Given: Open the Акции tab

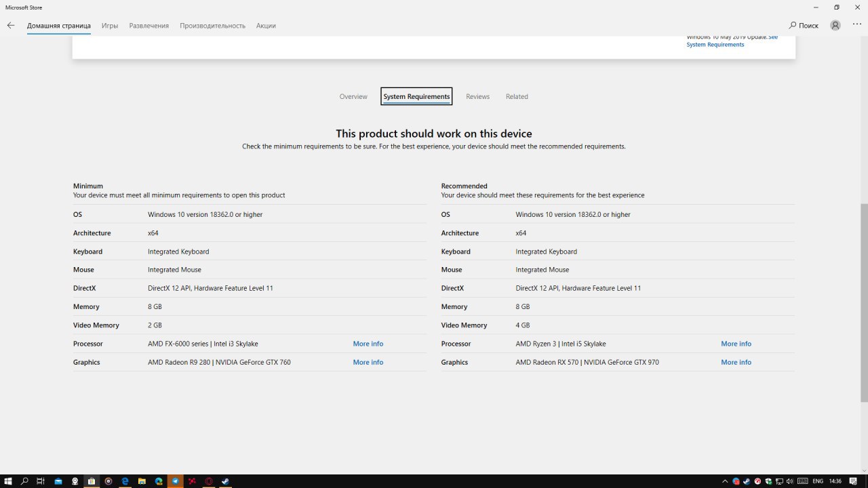Looking at the screenshot, I should 266,26.
